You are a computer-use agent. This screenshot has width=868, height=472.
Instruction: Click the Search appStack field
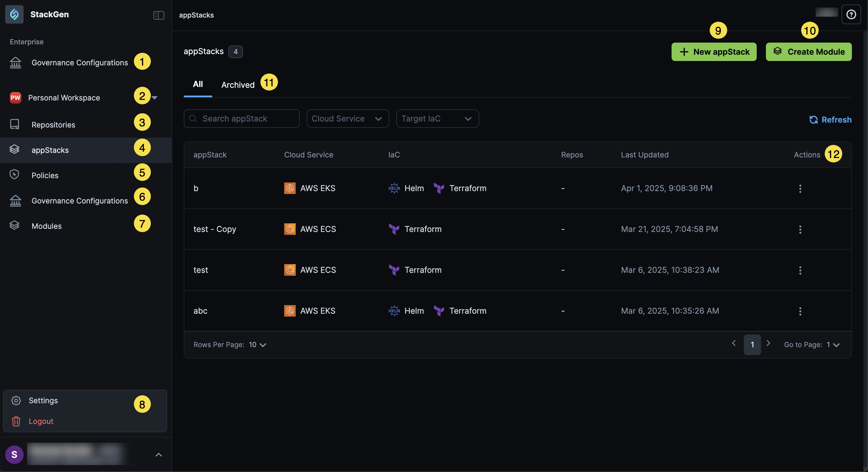coord(242,119)
